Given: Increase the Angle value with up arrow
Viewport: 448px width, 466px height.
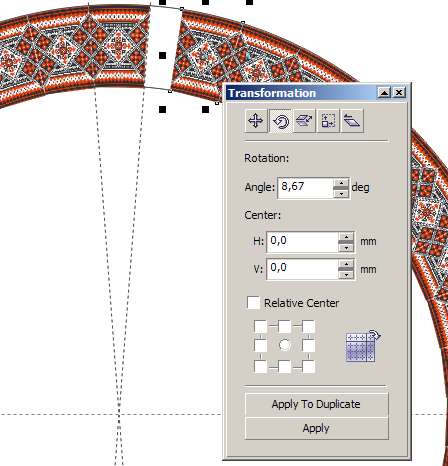Looking at the screenshot, I should [341, 183].
